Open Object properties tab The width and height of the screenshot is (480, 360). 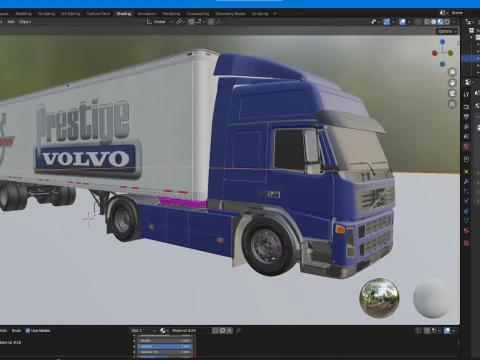point(466,172)
